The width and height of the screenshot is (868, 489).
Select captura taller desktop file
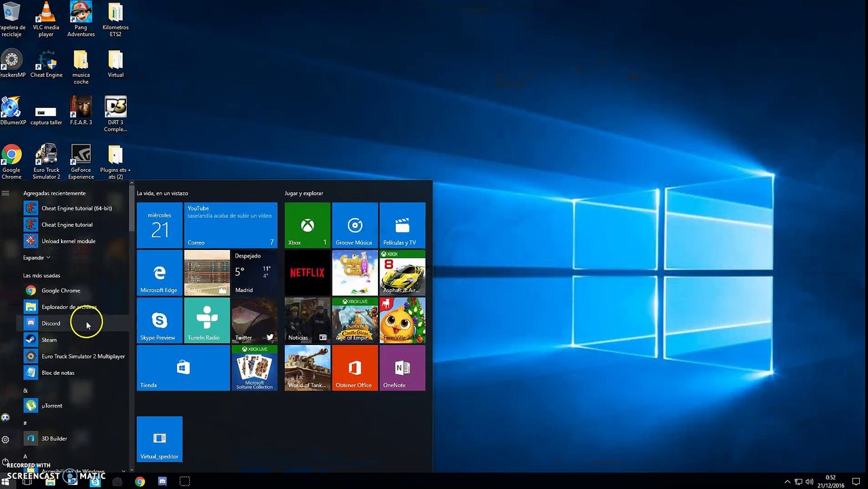46,114
